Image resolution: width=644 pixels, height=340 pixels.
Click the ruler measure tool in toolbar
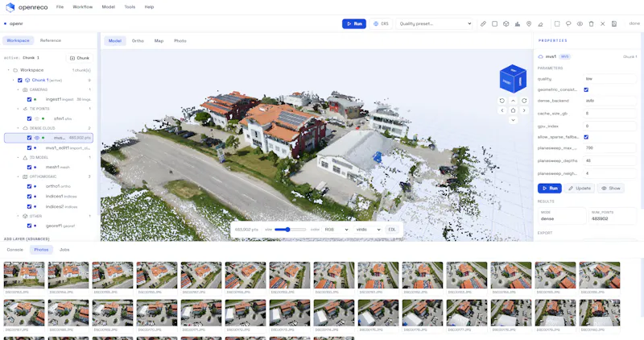(483, 24)
